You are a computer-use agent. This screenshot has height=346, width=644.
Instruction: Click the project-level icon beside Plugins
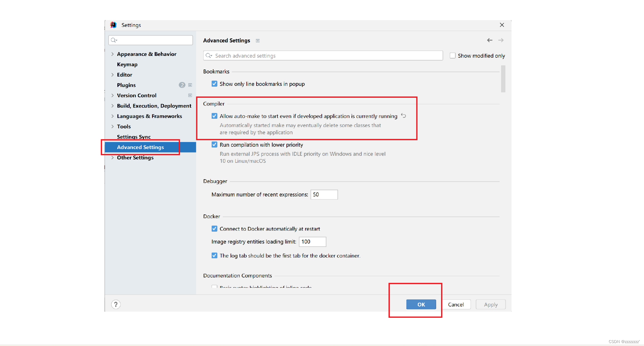[190, 85]
